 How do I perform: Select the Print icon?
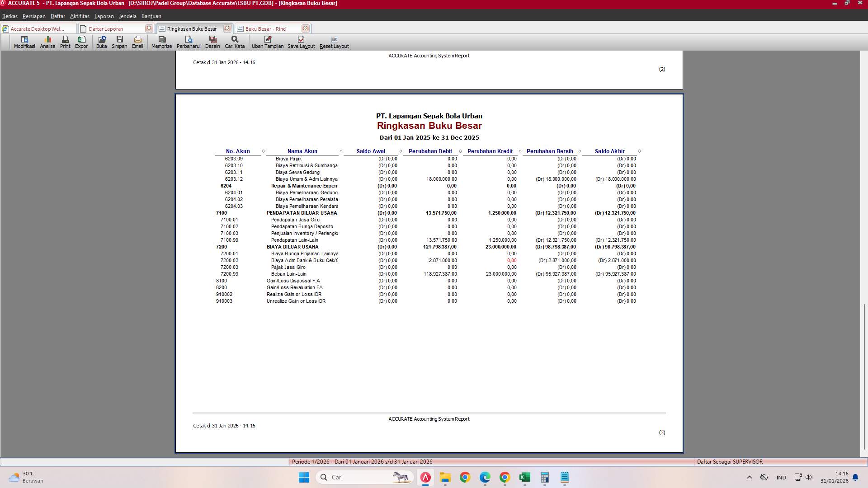pyautogui.click(x=65, y=42)
